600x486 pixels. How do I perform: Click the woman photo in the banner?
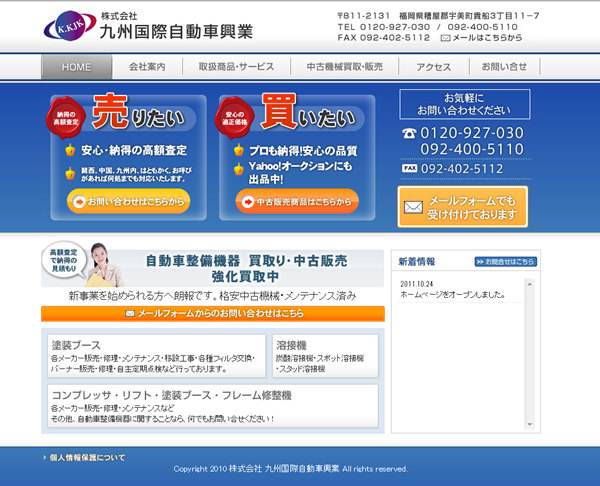tap(103, 265)
